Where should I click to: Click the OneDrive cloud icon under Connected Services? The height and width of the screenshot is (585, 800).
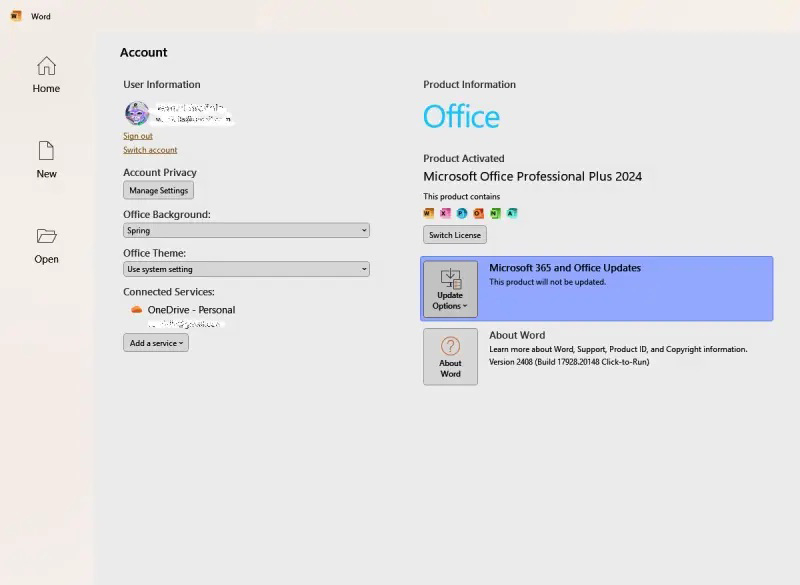(x=136, y=310)
